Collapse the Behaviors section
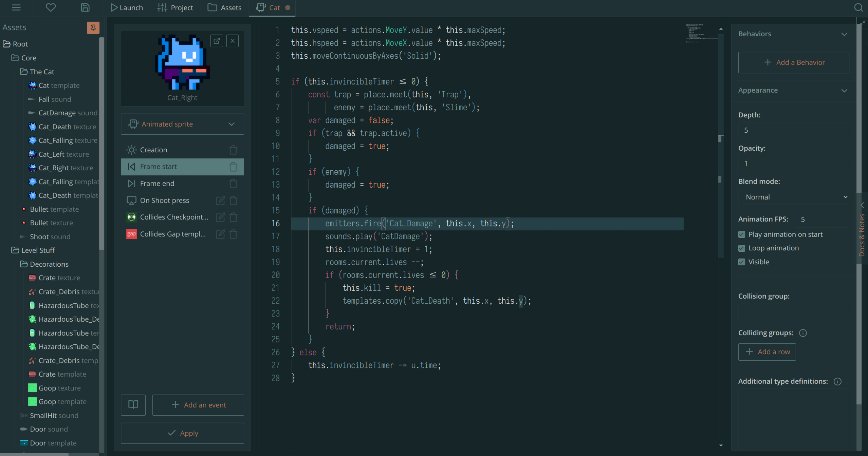868x456 pixels. click(844, 34)
